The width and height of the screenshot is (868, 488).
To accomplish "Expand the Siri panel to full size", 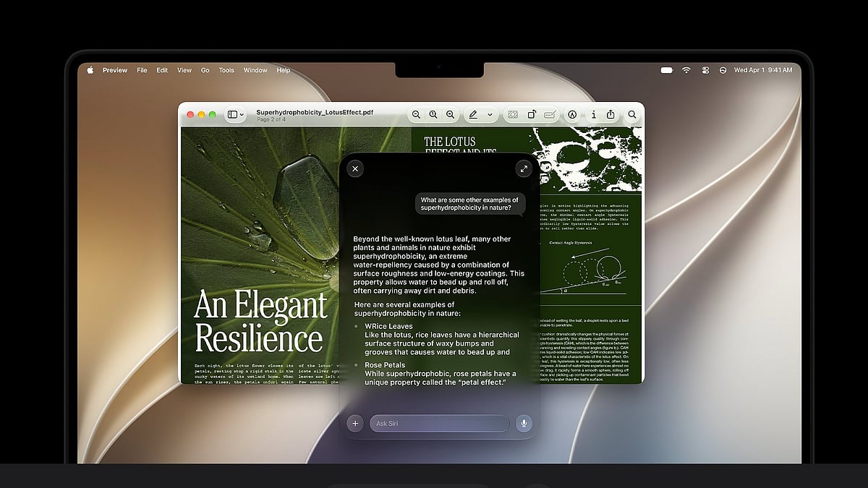I will click(x=524, y=168).
